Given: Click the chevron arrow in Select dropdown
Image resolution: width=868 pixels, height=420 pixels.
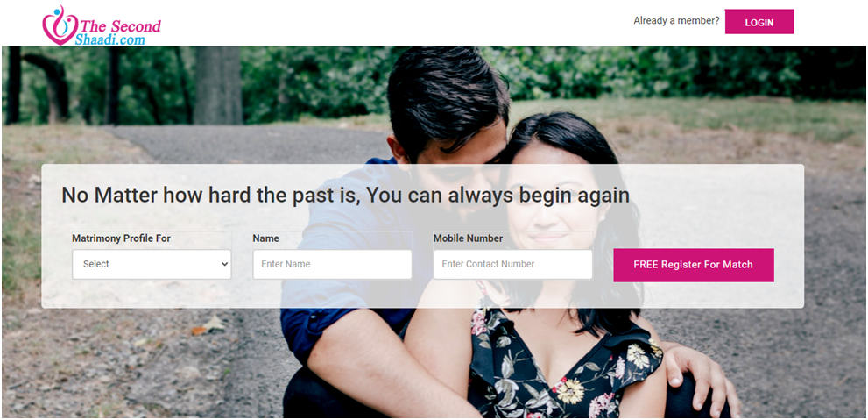Looking at the screenshot, I should coord(224,264).
